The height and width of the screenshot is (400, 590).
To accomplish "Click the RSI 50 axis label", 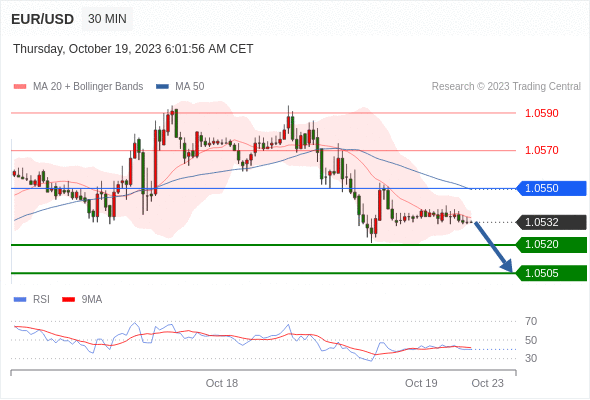I will [531, 340].
